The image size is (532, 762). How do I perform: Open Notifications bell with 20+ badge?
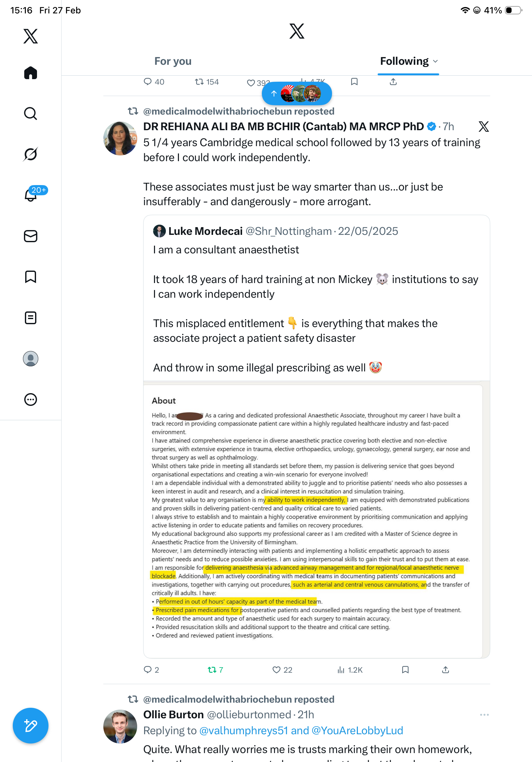[x=31, y=195]
